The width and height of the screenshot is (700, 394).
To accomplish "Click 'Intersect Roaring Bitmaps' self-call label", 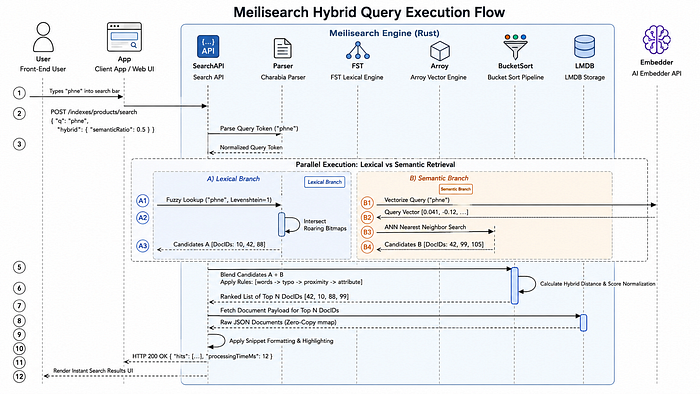I will pyautogui.click(x=325, y=225).
